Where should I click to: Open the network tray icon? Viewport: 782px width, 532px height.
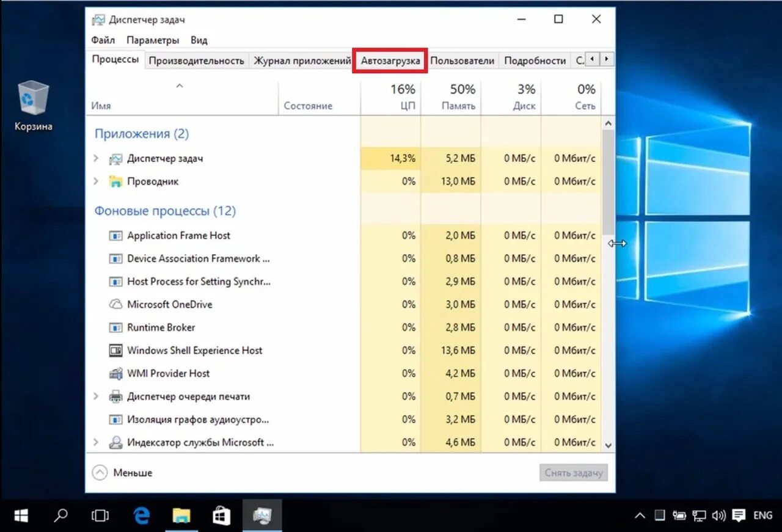tap(700, 516)
